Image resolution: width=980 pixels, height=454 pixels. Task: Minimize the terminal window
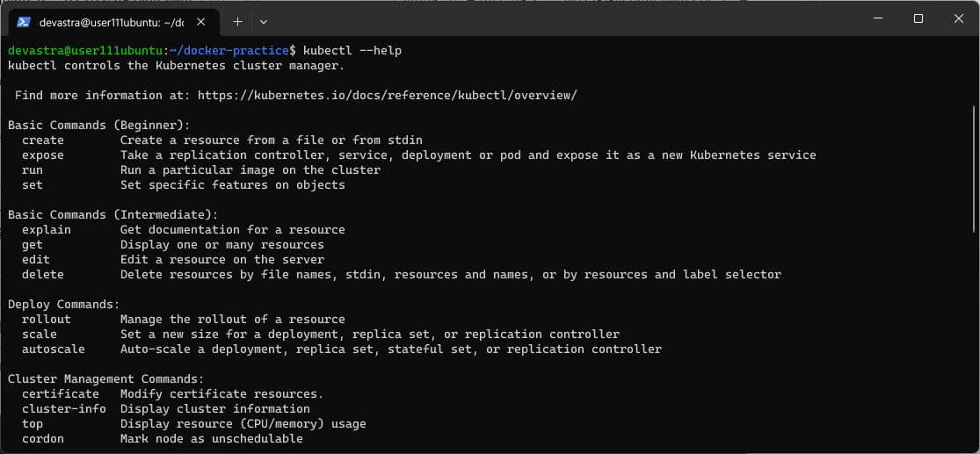878,18
